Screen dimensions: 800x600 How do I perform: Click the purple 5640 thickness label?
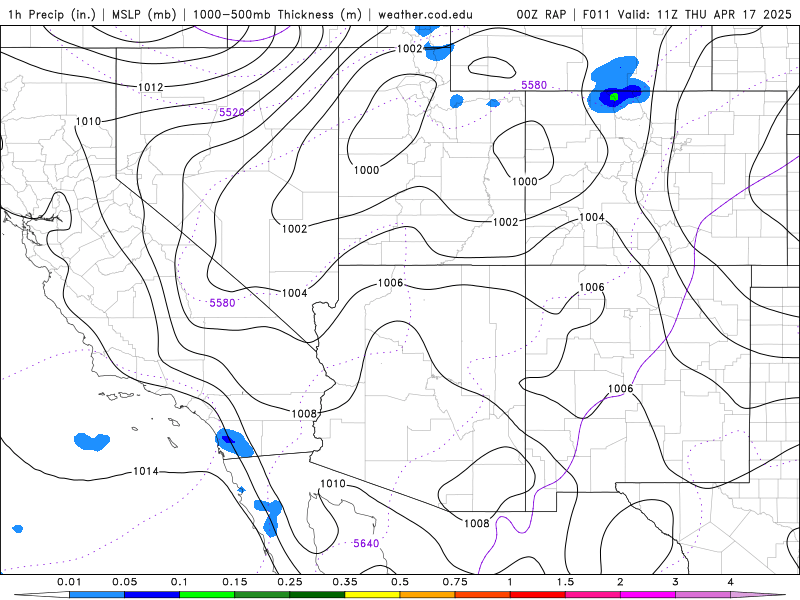click(366, 543)
